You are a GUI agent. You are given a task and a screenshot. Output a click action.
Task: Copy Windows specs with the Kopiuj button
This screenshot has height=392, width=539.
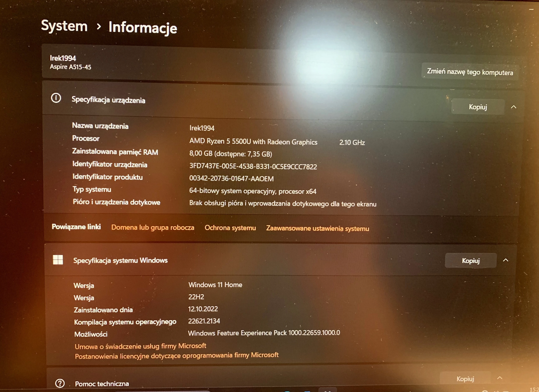(471, 261)
